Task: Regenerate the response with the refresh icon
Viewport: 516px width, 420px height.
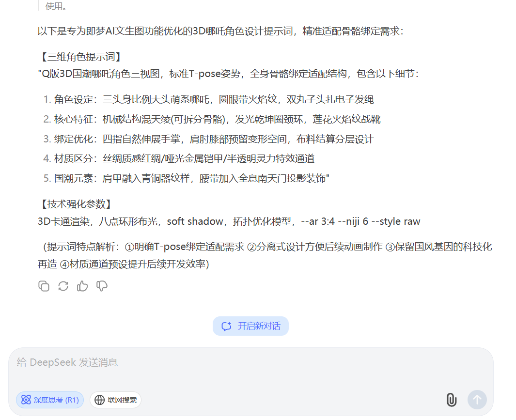Action: point(63,286)
